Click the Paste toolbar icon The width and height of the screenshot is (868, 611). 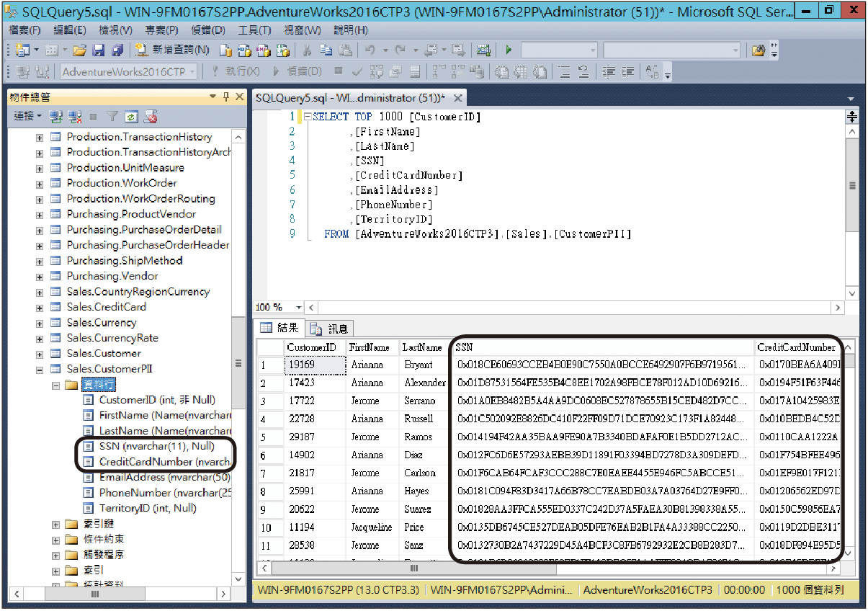(x=346, y=50)
